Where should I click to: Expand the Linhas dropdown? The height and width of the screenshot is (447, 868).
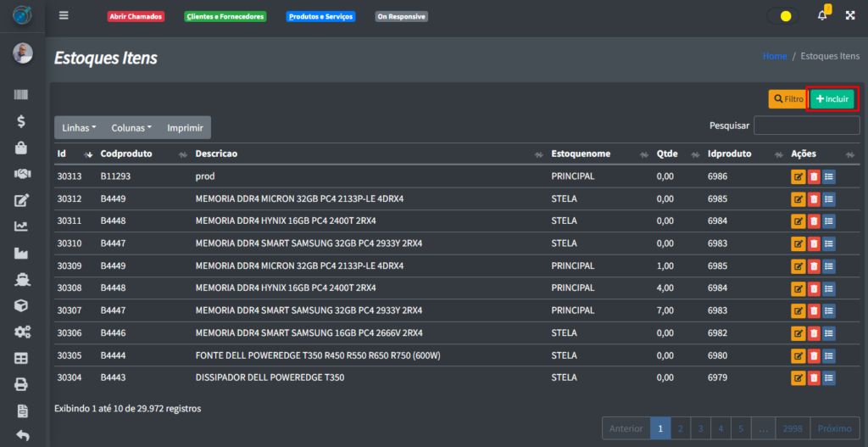point(79,128)
